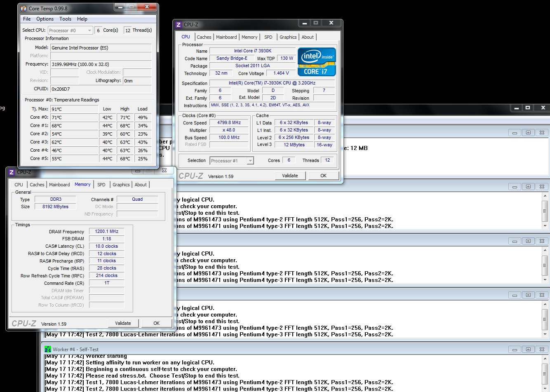Click the Code Name value 'Sandy Bridge-E'

tap(232, 59)
